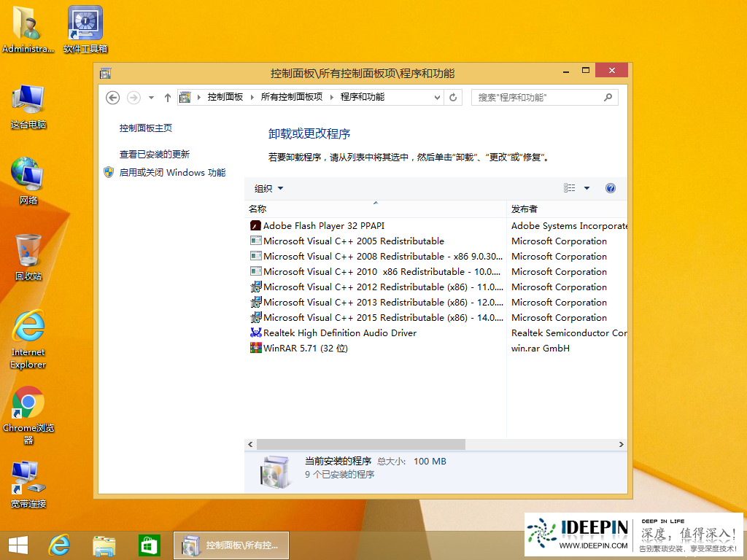The image size is (747, 560).
Task: Go up one level with the up arrow
Action: click(168, 98)
